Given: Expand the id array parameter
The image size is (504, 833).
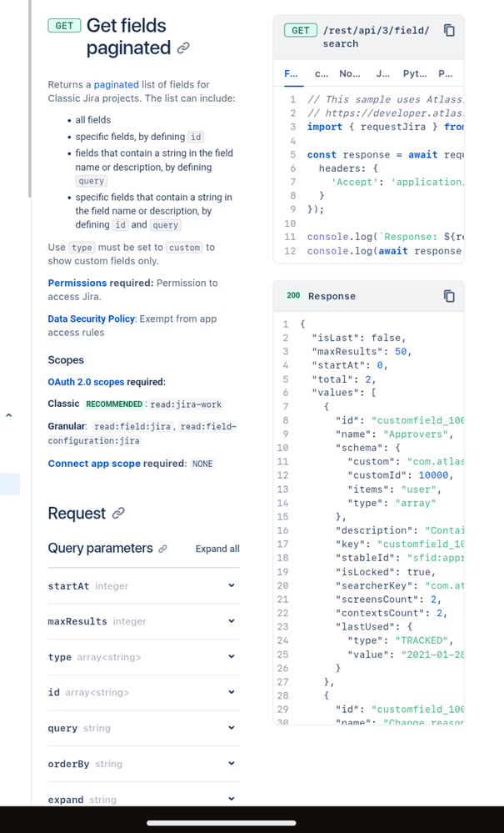Looking at the screenshot, I should [144, 693].
